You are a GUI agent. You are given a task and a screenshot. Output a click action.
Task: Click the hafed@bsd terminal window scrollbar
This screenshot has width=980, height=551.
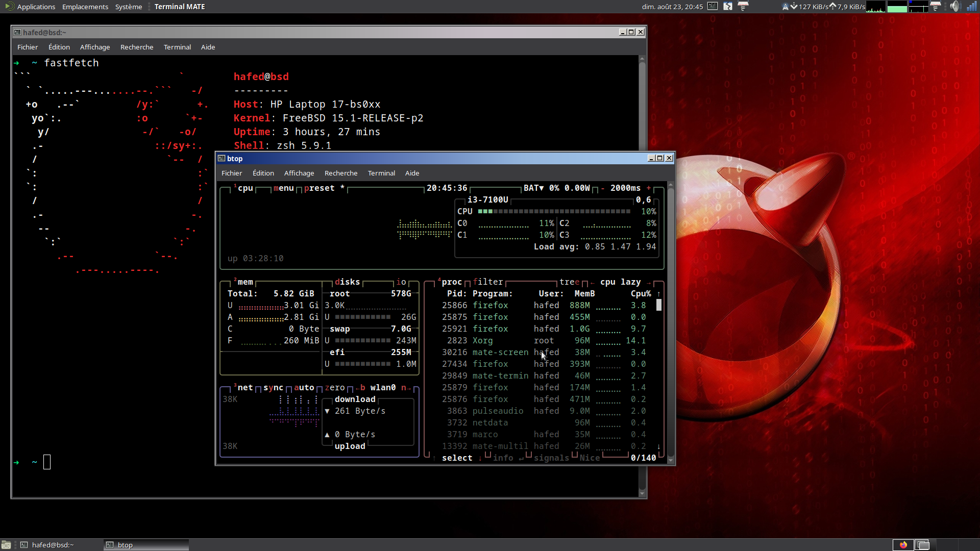click(x=642, y=276)
